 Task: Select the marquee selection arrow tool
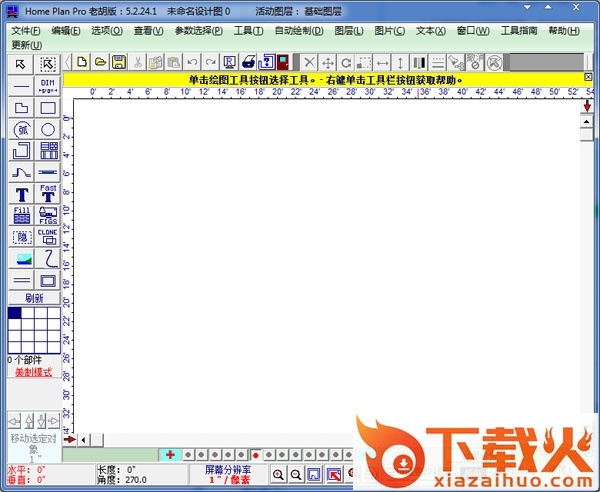[x=48, y=64]
